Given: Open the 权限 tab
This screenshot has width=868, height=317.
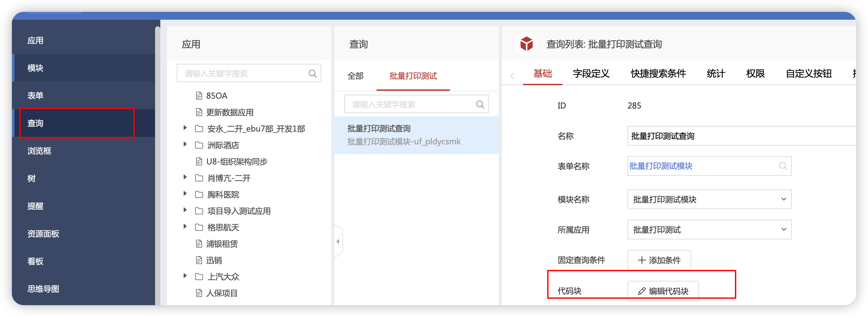Looking at the screenshot, I should [x=755, y=74].
